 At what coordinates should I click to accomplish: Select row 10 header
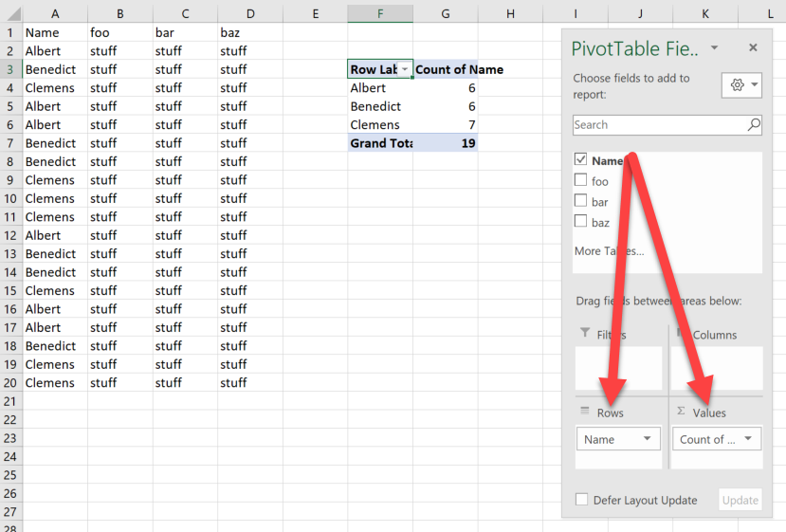coord(10,198)
